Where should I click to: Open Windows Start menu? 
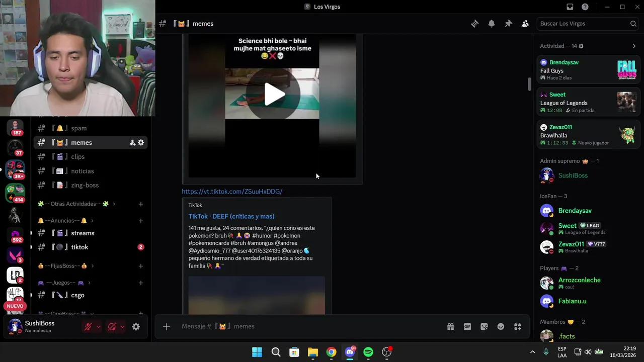click(257, 352)
